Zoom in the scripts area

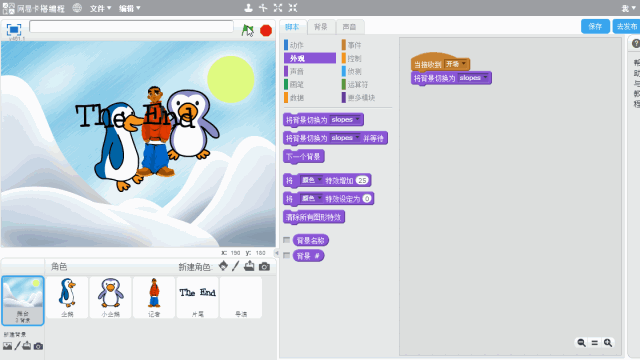(608, 343)
